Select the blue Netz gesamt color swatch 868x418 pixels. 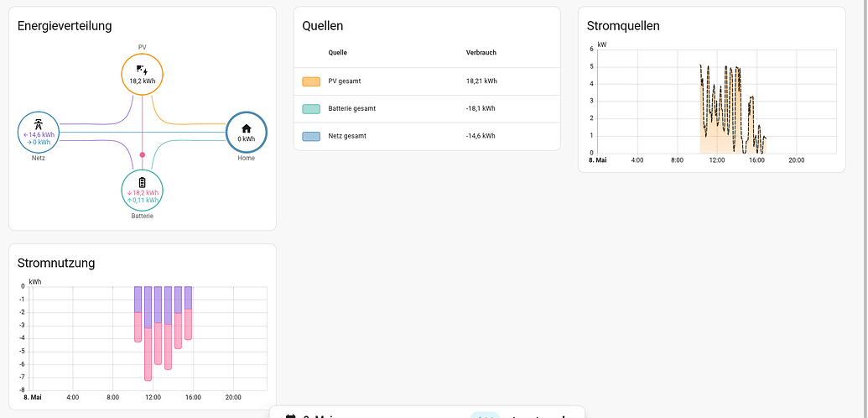[x=311, y=136]
